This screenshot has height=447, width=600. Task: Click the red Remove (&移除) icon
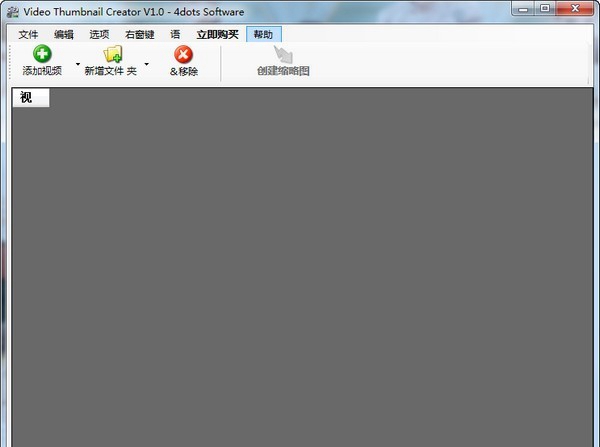183,54
